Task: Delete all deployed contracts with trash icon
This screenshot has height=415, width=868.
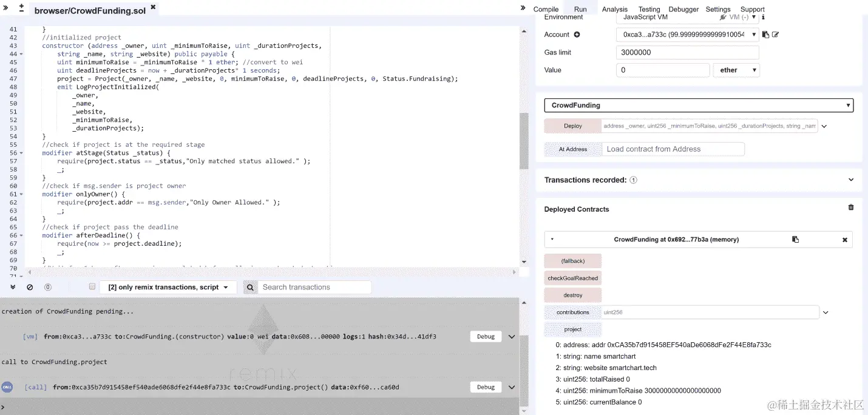Action: [850, 207]
